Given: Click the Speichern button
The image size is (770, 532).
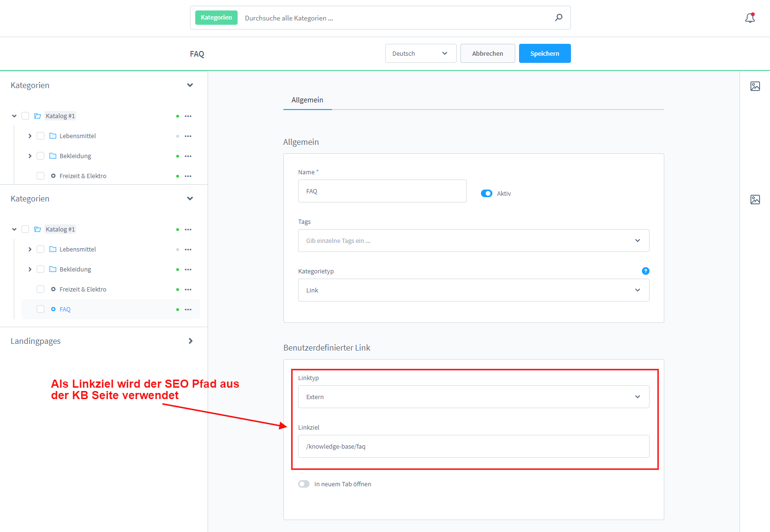Looking at the screenshot, I should (x=545, y=53).
